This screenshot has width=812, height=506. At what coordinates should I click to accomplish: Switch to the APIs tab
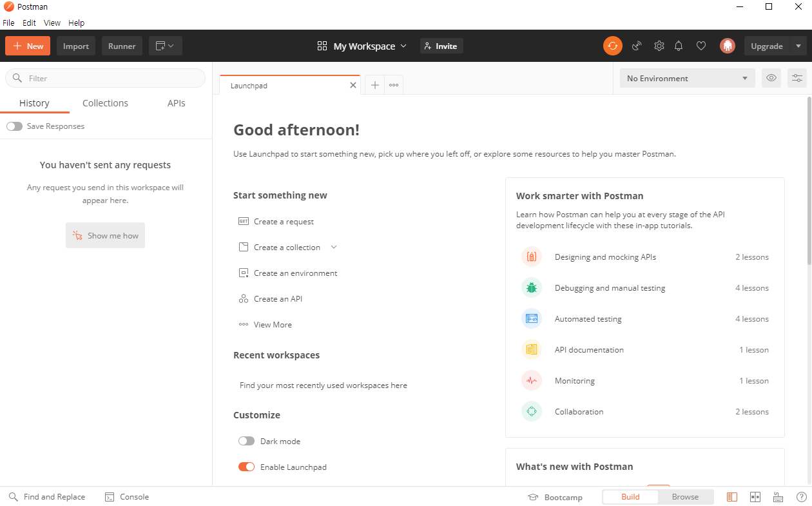pyautogui.click(x=176, y=103)
